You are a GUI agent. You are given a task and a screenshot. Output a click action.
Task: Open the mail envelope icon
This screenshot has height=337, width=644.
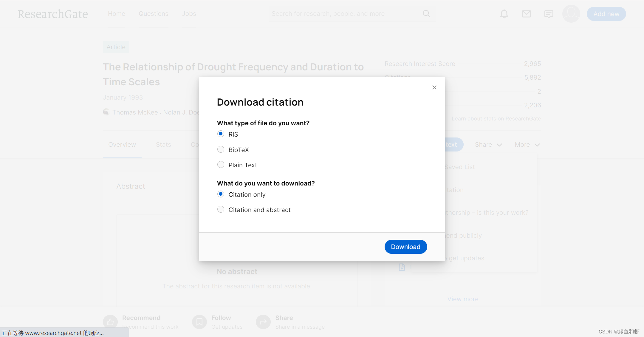(526, 14)
